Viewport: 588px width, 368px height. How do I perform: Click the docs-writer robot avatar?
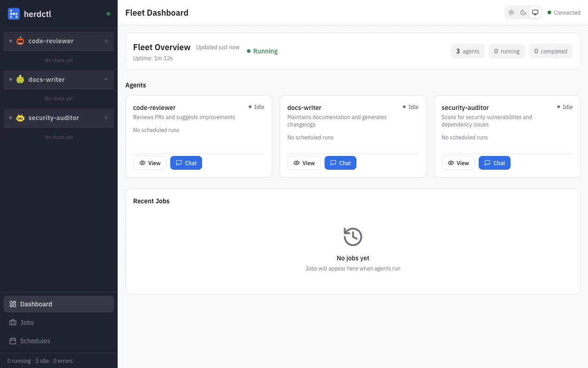click(20, 79)
